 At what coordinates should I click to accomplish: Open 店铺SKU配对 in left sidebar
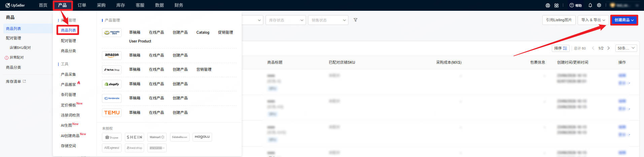click(20, 48)
